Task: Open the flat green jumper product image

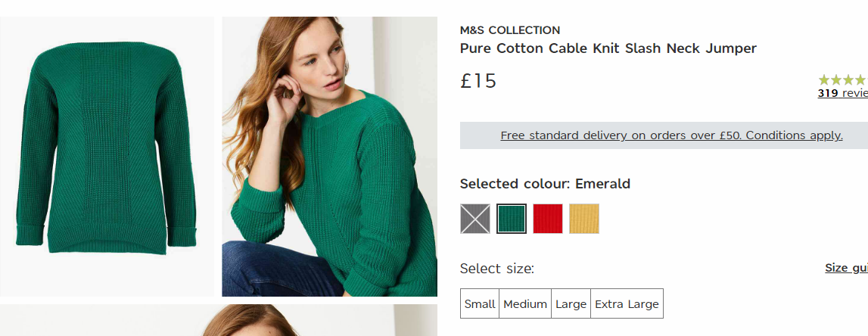Action: click(x=107, y=157)
